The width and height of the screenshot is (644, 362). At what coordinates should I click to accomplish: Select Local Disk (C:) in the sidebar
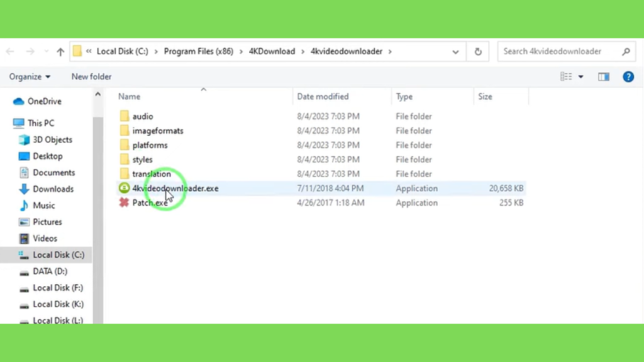tap(46, 255)
